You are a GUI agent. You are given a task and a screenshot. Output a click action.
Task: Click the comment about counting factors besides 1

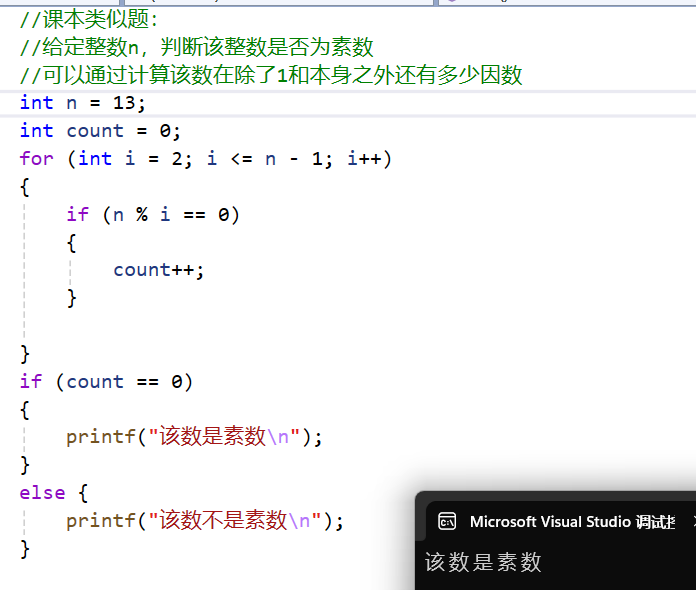(x=271, y=75)
